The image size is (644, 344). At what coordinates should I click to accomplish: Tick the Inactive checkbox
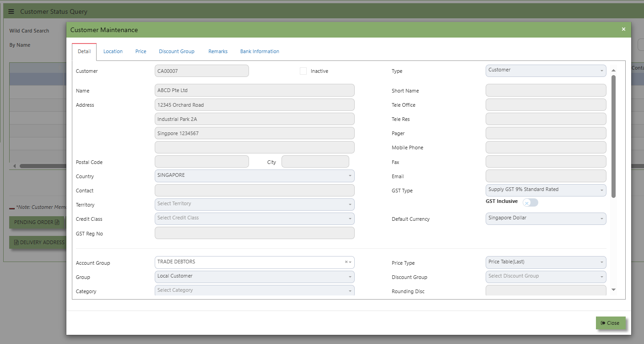[x=303, y=71]
